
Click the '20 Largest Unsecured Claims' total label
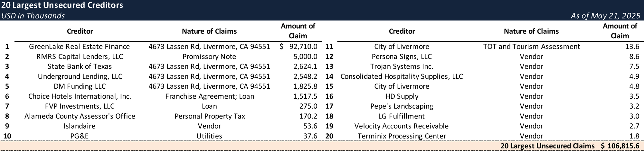[x=547, y=146]
